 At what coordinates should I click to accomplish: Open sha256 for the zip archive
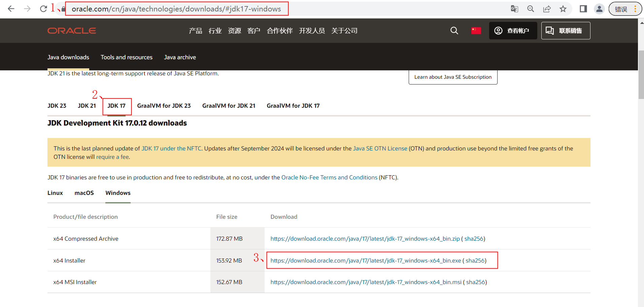click(x=474, y=239)
